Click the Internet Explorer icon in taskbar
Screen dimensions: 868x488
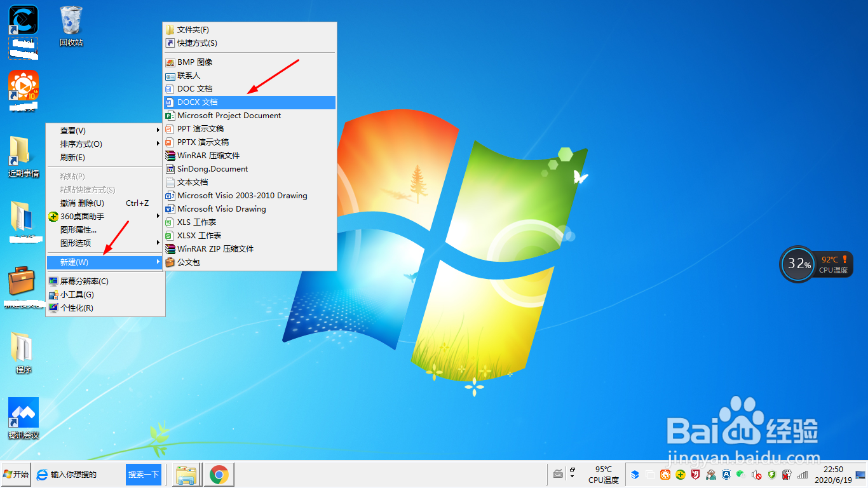(x=42, y=475)
